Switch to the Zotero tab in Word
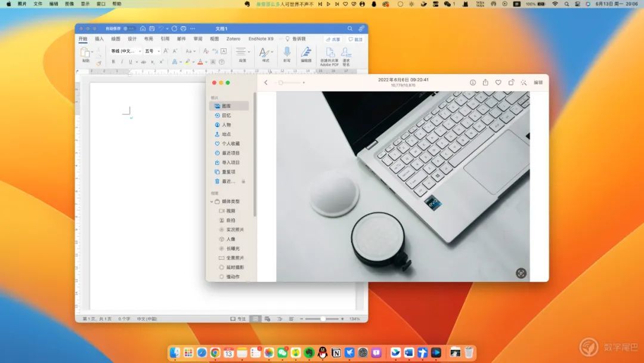 (x=233, y=39)
